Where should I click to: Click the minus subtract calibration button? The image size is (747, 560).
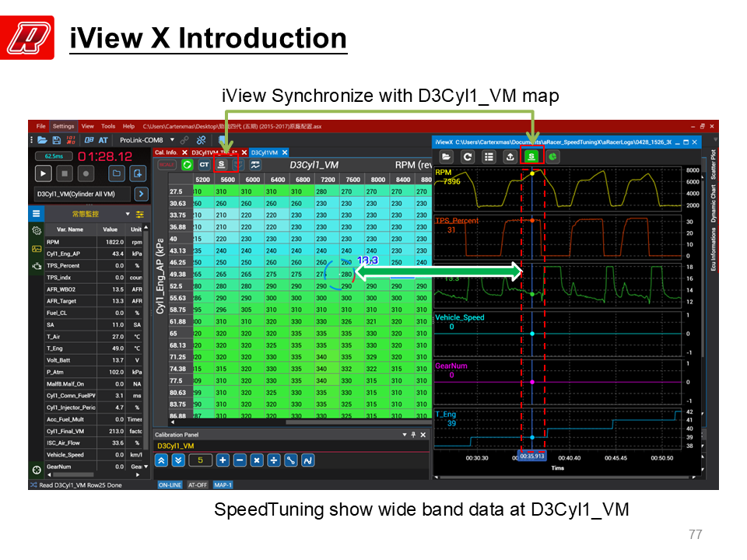tap(240, 460)
